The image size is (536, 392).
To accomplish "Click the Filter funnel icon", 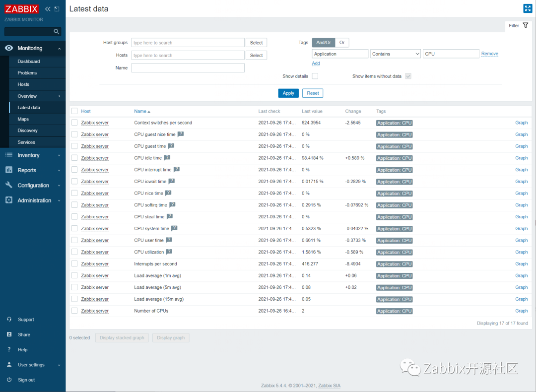I will coord(526,25).
